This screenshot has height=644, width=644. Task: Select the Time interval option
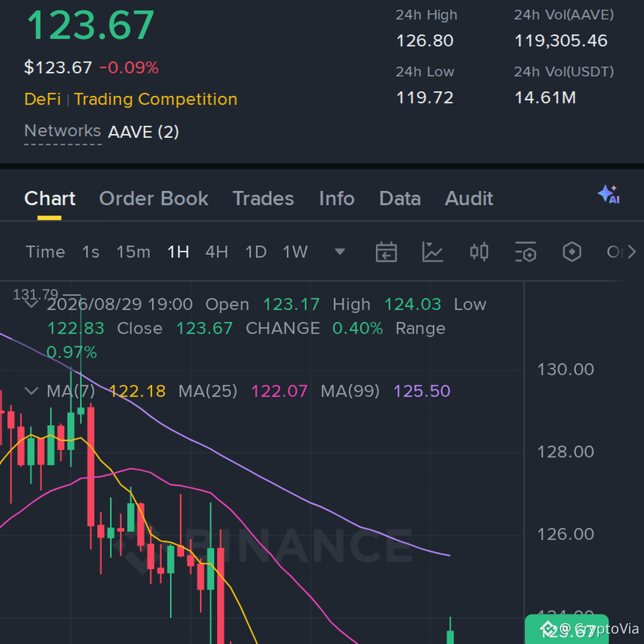click(x=45, y=252)
